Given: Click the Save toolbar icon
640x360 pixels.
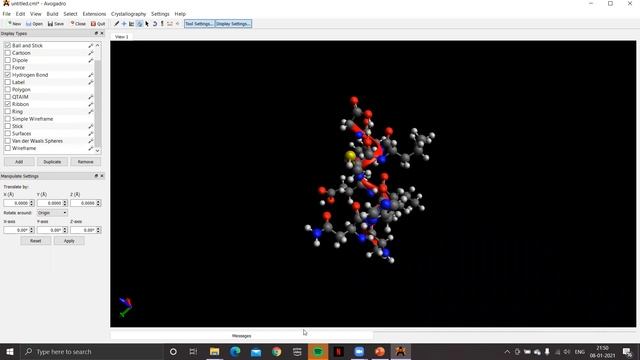Looking at the screenshot, I should tap(56, 24).
